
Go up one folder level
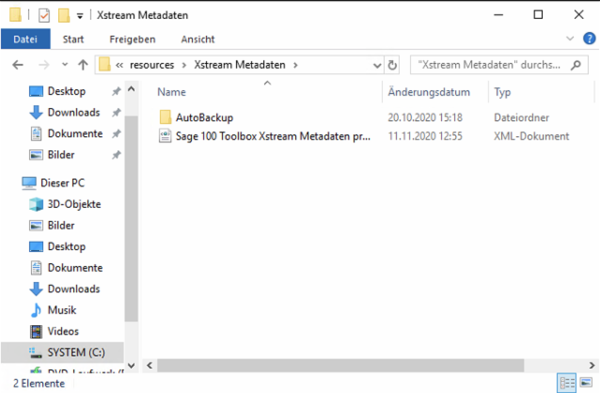tap(83, 65)
